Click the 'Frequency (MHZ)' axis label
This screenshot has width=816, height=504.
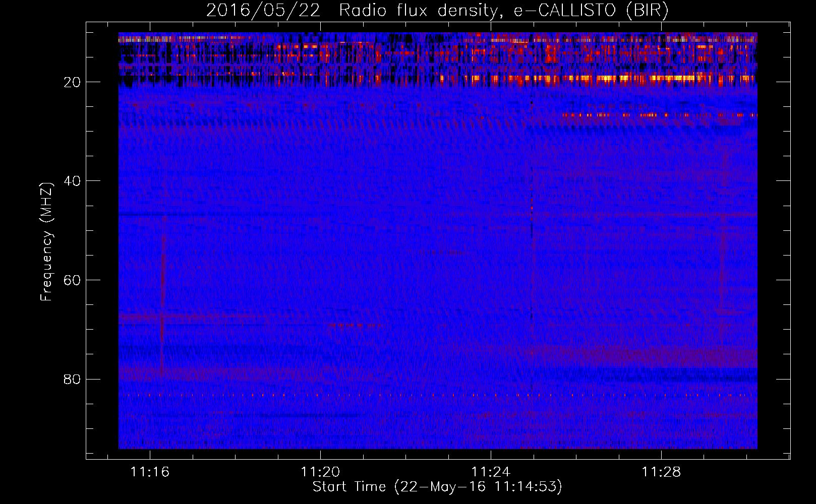46,242
